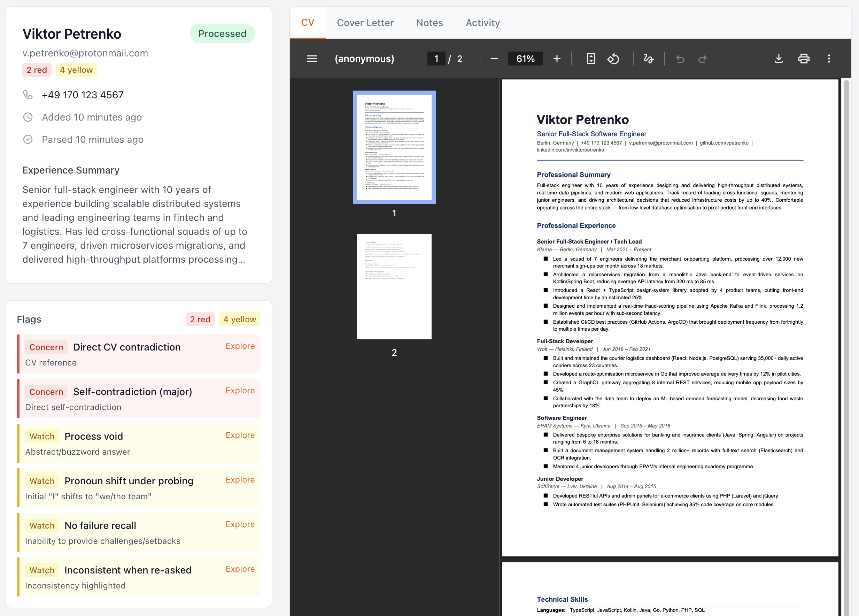This screenshot has height=616, width=859.
Task: Select the draw annotation tool
Action: 648,59
